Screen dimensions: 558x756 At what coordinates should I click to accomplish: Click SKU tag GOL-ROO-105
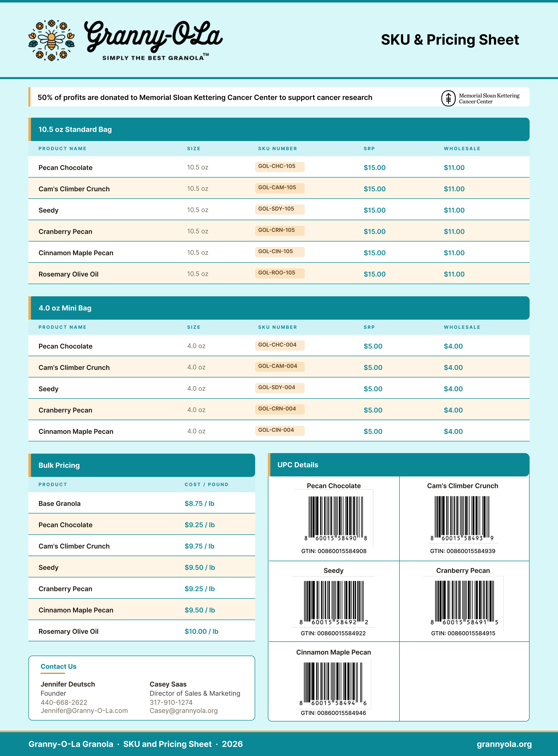coord(280,273)
